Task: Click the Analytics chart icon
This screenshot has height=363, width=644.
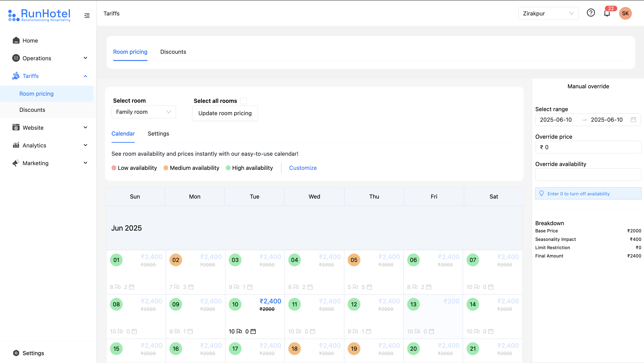Action: click(16, 145)
